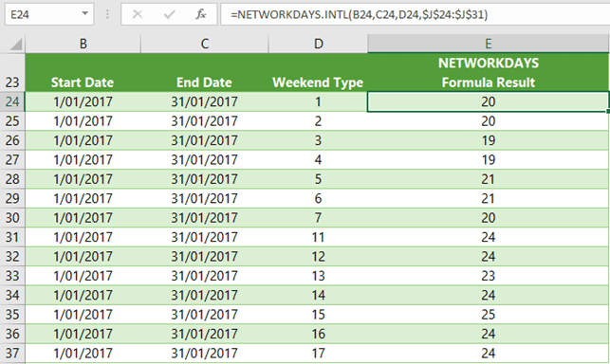Click the Weekend Type header cell

pos(318,73)
